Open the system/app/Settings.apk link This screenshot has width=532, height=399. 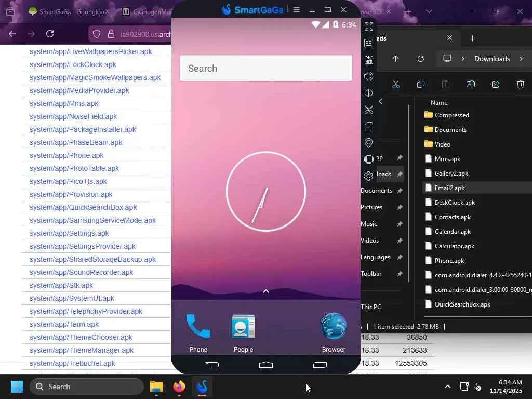(69, 233)
